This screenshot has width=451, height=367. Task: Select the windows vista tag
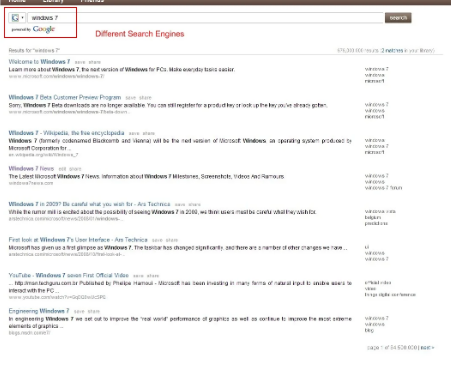pos(380,211)
